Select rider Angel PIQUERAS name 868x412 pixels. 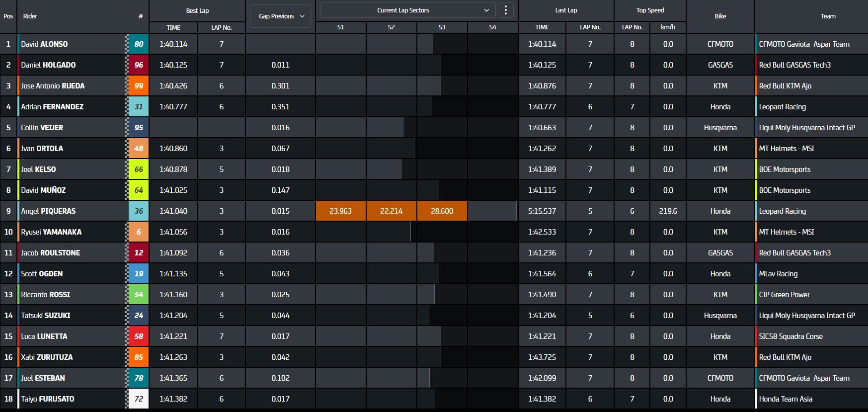tap(48, 211)
